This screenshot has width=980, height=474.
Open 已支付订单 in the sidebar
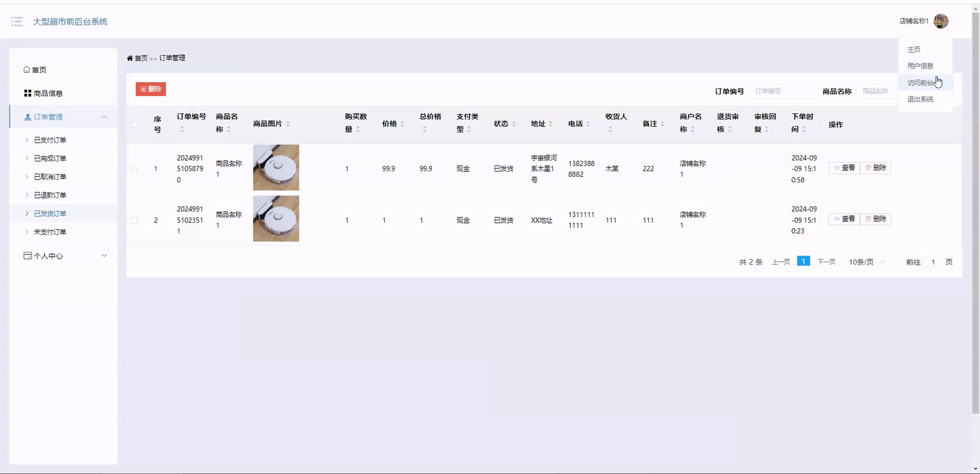click(50, 140)
